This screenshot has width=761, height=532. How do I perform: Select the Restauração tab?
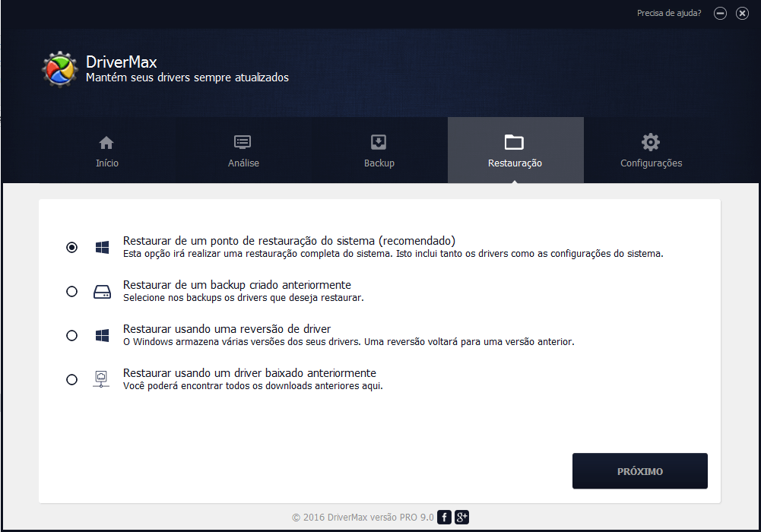515,150
